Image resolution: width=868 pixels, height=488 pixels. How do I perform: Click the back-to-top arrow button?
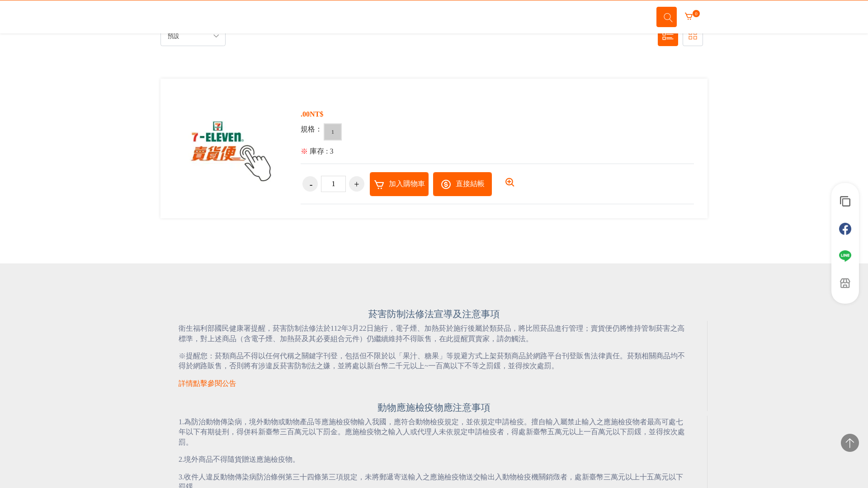point(850,443)
